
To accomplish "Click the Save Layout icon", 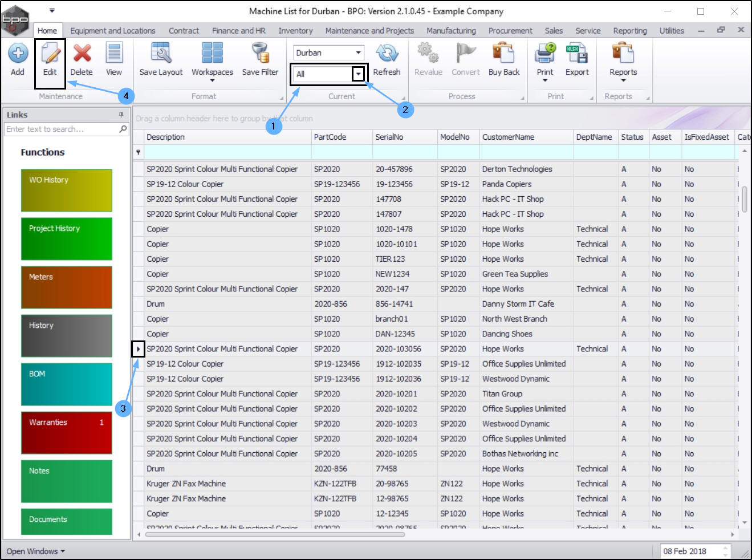I will 161,54.
